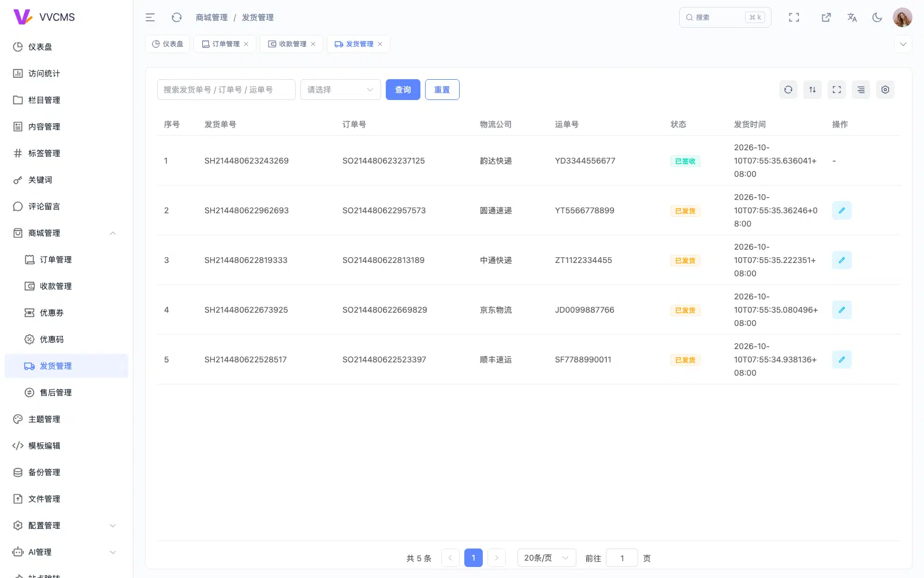The image size is (924, 578).
Task: Click tracking number YT5566778899
Action: pyautogui.click(x=584, y=210)
